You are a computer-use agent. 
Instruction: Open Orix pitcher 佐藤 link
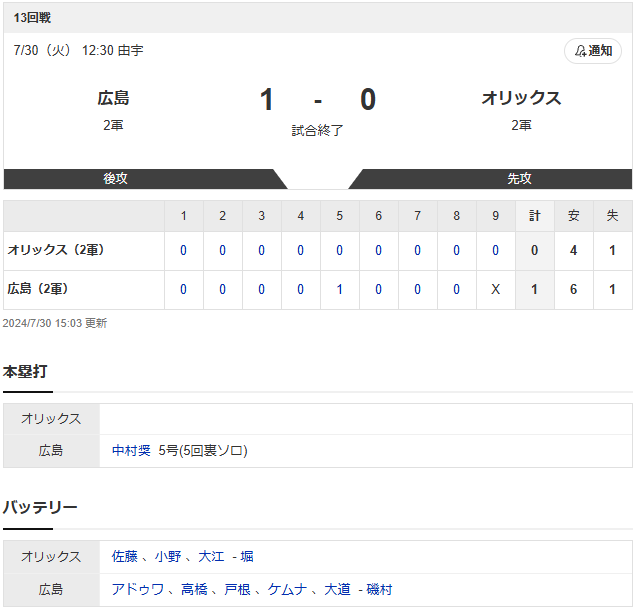[x=125, y=556]
